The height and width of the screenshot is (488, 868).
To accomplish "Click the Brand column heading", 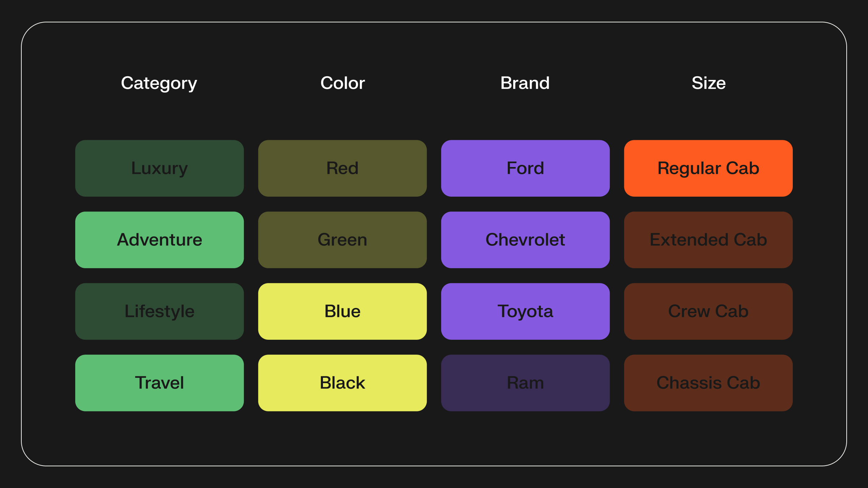I will tap(525, 83).
